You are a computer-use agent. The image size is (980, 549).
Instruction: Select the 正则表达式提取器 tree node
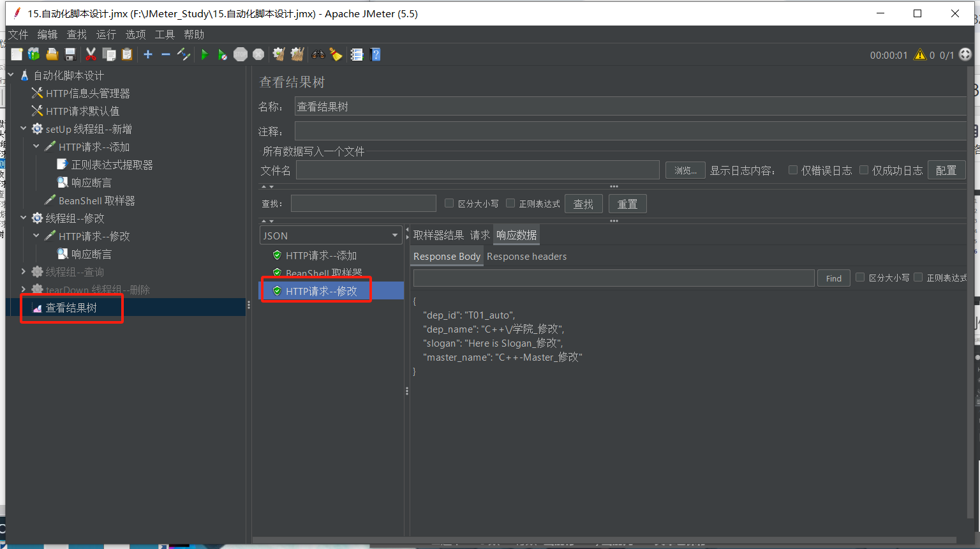[112, 165]
